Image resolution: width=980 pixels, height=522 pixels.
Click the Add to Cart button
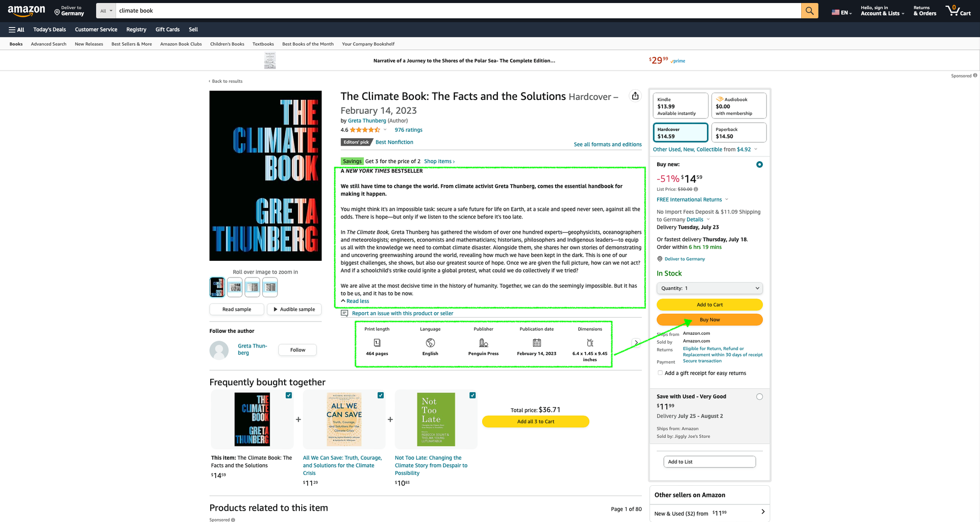pos(710,305)
